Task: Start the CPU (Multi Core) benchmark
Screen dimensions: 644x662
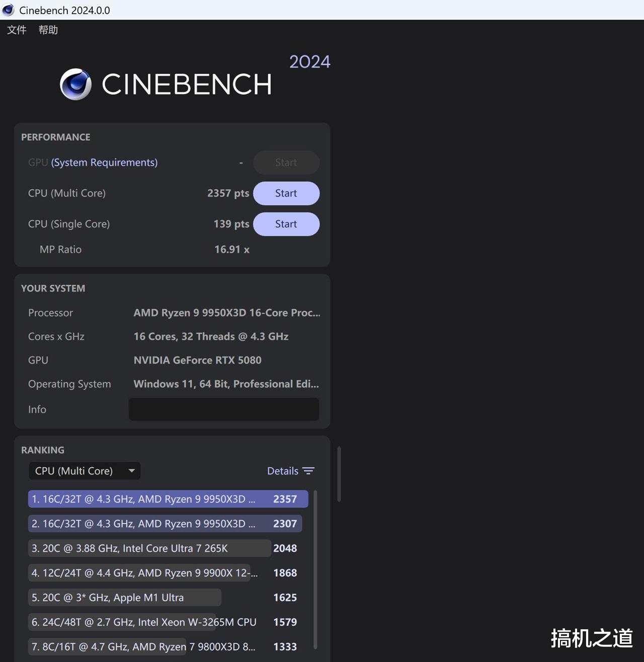Action: click(x=286, y=193)
